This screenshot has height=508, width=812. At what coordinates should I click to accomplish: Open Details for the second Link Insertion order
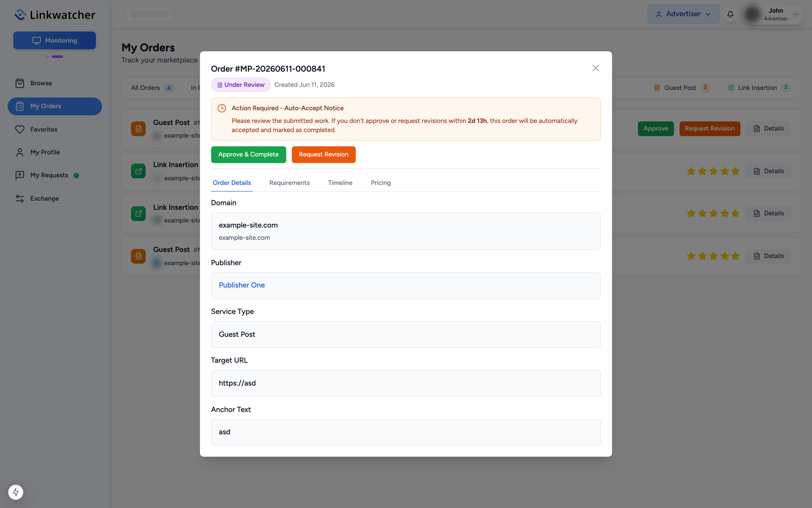(x=768, y=213)
